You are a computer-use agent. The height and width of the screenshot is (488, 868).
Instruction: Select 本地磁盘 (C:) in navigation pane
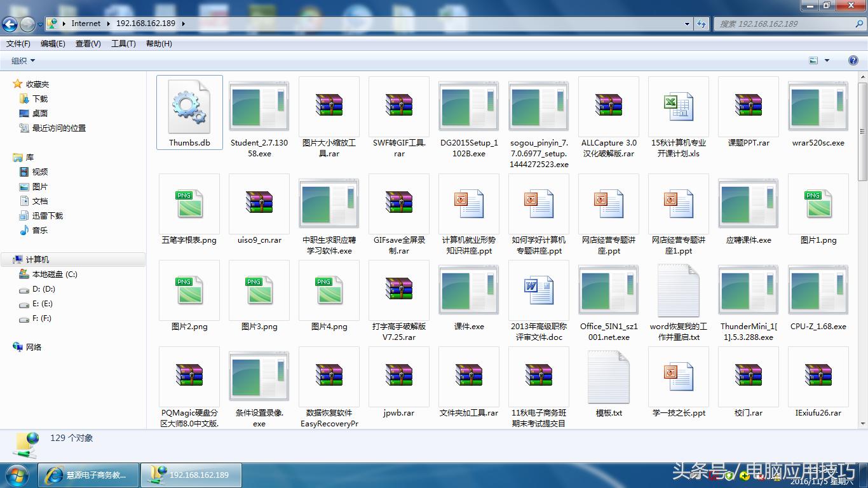pos(55,274)
